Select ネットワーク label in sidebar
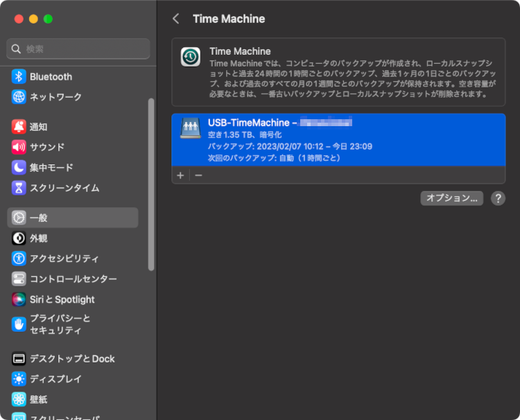 click(55, 97)
